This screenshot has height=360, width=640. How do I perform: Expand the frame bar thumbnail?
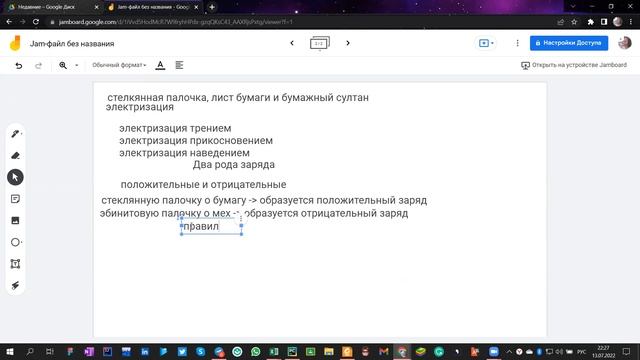click(x=320, y=43)
